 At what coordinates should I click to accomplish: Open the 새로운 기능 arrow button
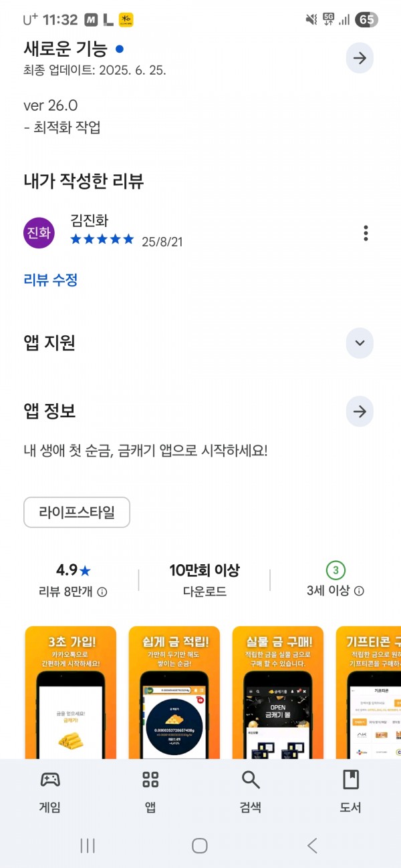360,58
